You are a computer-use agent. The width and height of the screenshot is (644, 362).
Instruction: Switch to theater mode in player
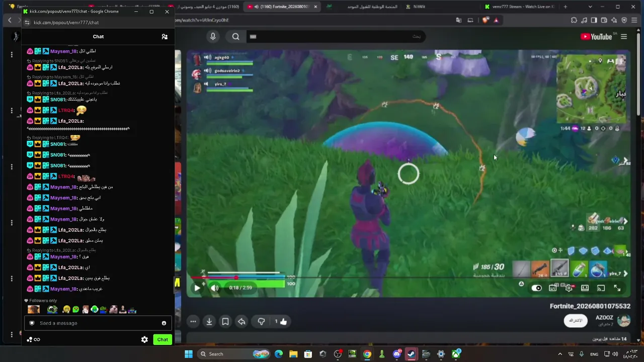(585, 288)
